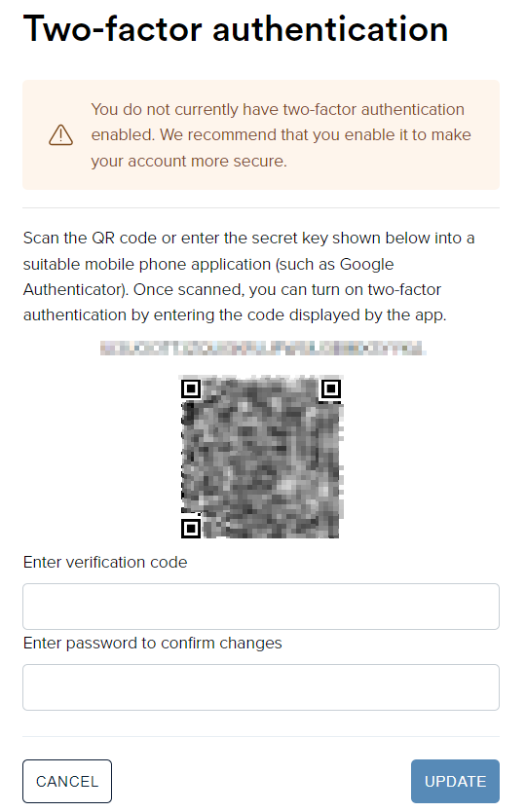Click the warning triangle icon in the alert
This screenshot has width=526, height=812.
(x=60, y=135)
